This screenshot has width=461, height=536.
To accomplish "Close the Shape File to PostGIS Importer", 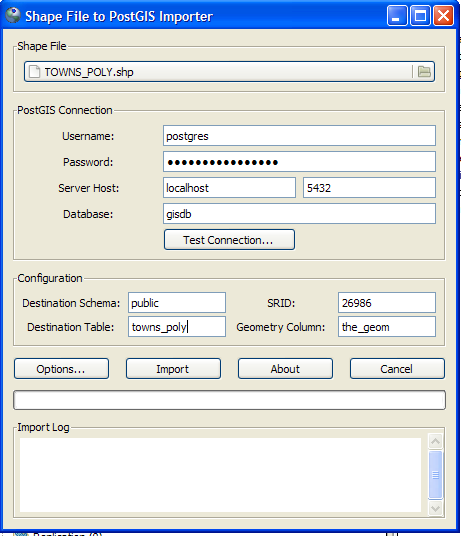I will click(x=444, y=16).
